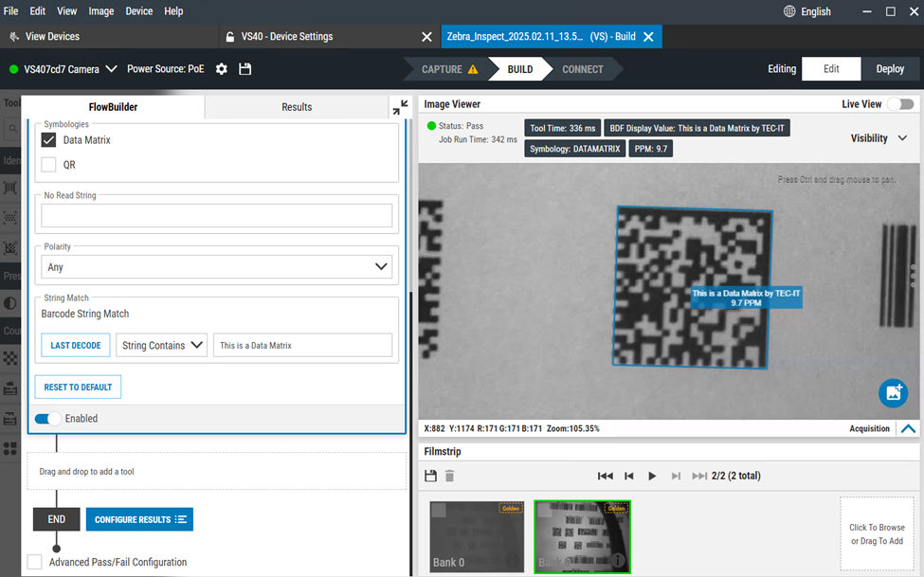Delete filmstrip image with trash icon
The width and height of the screenshot is (924, 577).
click(x=449, y=476)
